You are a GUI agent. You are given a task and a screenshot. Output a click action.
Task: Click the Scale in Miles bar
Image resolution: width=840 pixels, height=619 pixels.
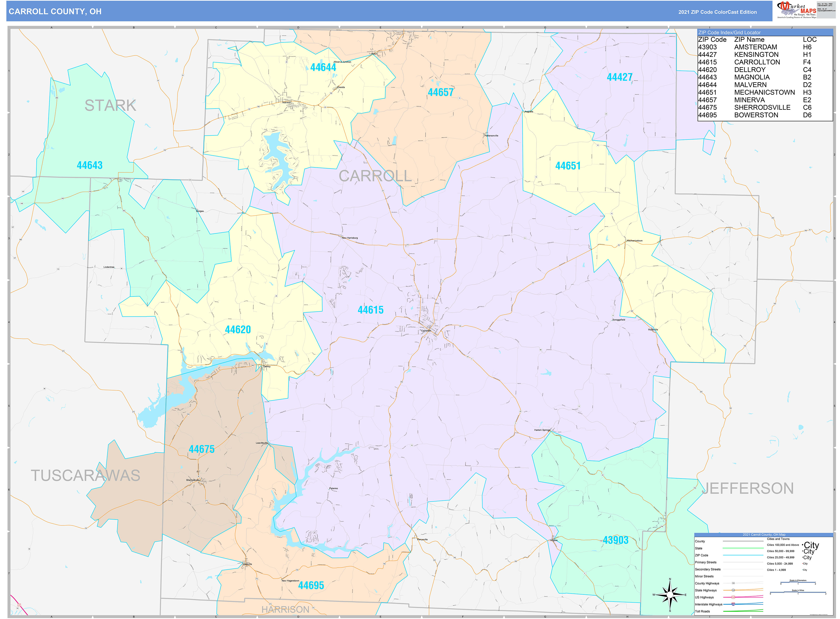[x=798, y=592]
